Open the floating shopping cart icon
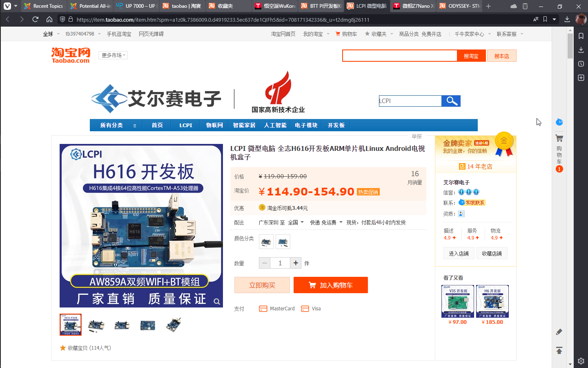Screen dimensions: 588x368 pos(559,138)
